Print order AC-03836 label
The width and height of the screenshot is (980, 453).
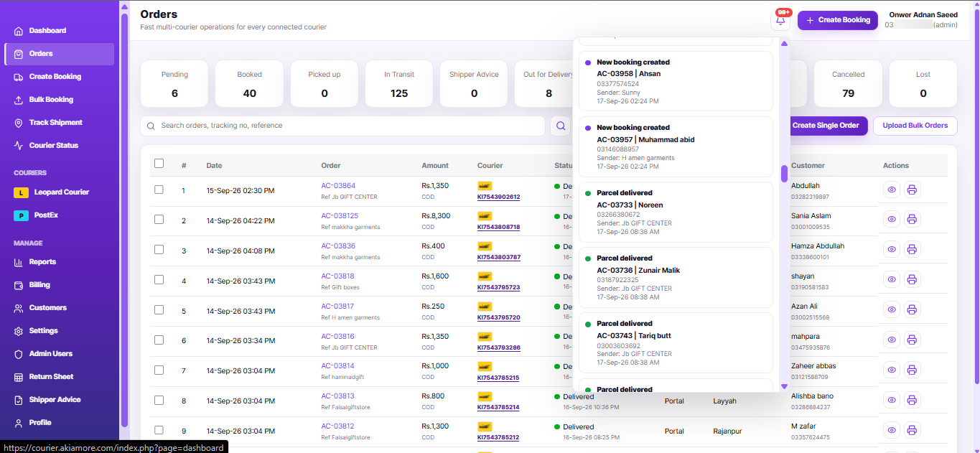click(x=912, y=250)
